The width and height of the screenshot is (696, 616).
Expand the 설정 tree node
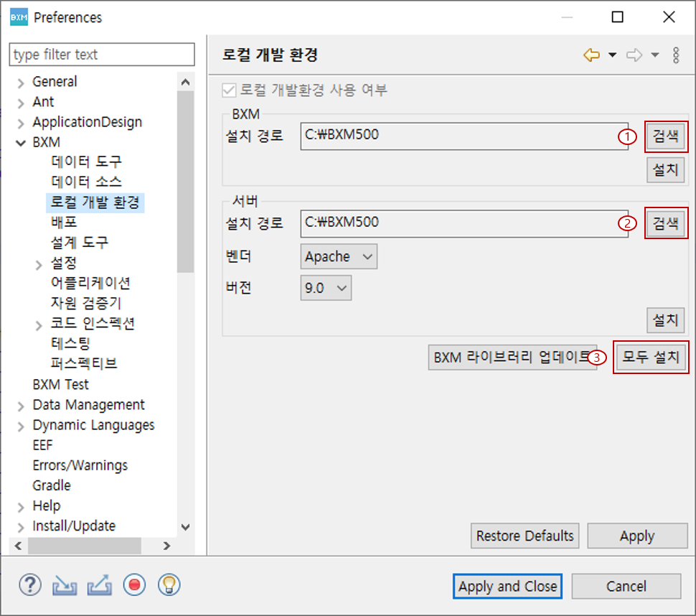(39, 265)
